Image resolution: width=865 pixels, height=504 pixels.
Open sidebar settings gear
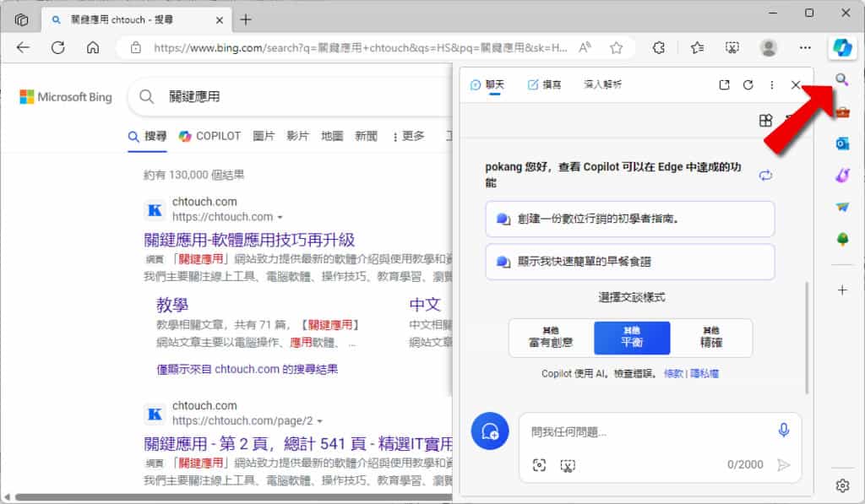(842, 485)
